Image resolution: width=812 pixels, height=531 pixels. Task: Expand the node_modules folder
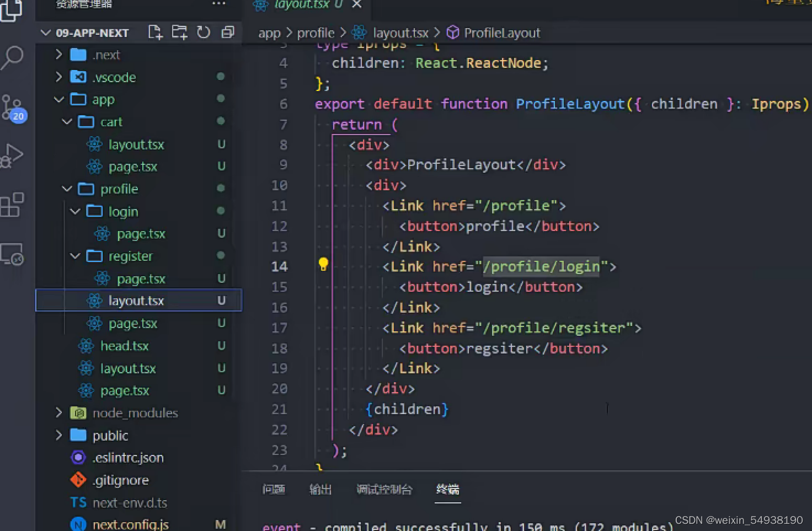[x=59, y=413]
